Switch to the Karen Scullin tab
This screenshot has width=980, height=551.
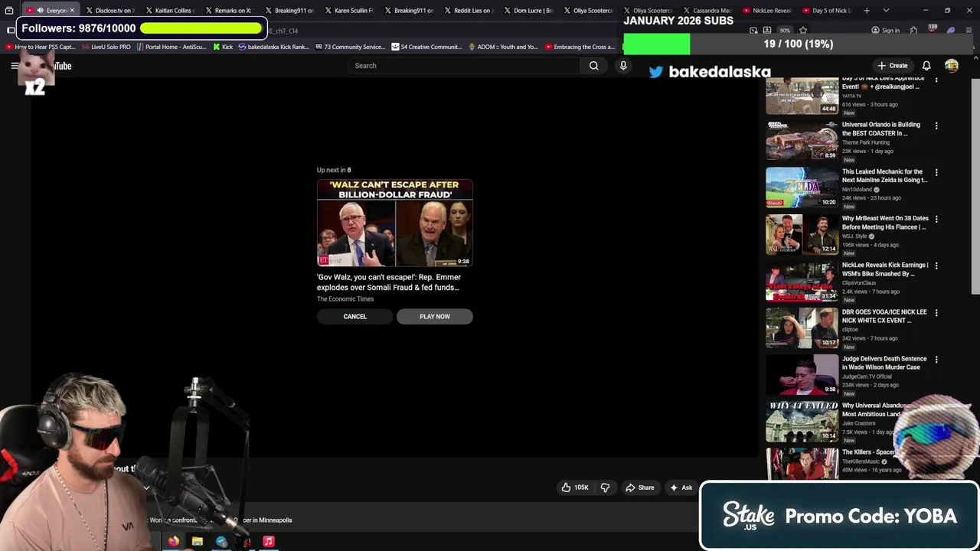[350, 11]
